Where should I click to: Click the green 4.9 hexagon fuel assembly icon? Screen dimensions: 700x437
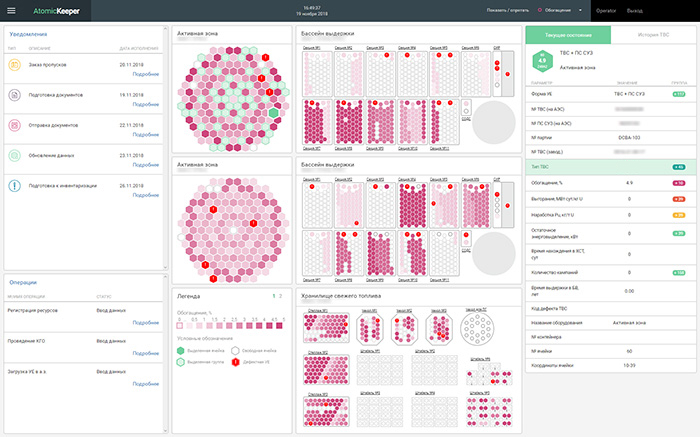(x=541, y=63)
